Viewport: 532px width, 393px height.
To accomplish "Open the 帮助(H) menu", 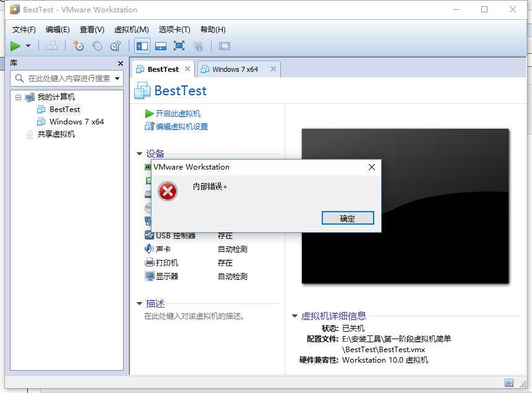I will click(x=213, y=30).
